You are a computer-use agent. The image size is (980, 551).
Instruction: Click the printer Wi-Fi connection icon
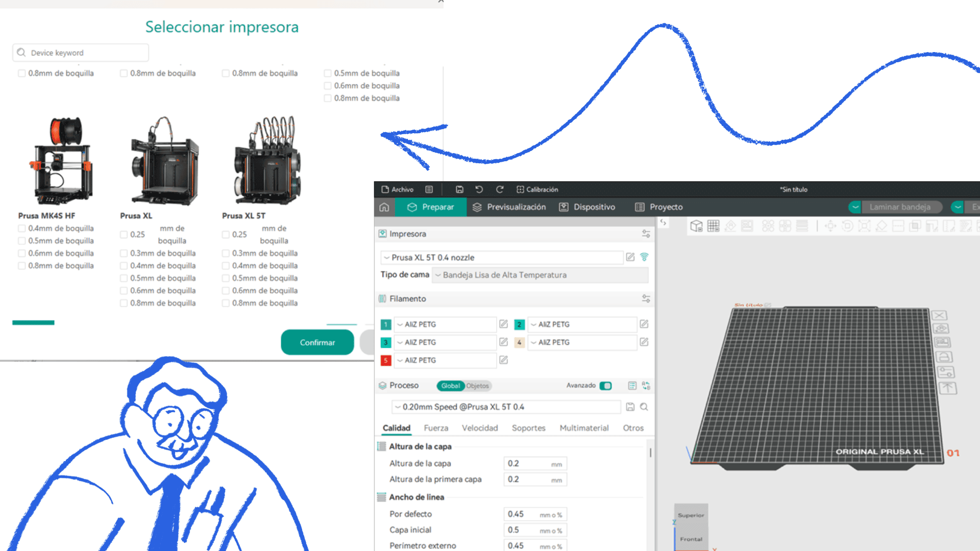[x=644, y=257]
